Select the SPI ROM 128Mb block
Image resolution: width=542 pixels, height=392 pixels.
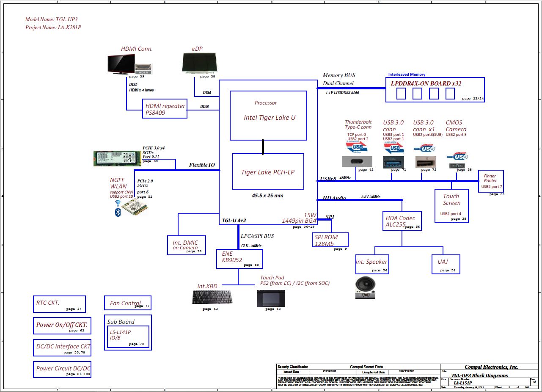click(x=330, y=240)
